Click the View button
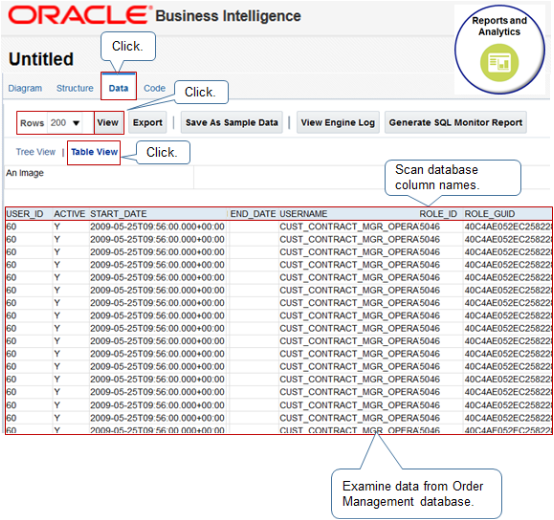This screenshot has width=554, height=520. [108, 123]
